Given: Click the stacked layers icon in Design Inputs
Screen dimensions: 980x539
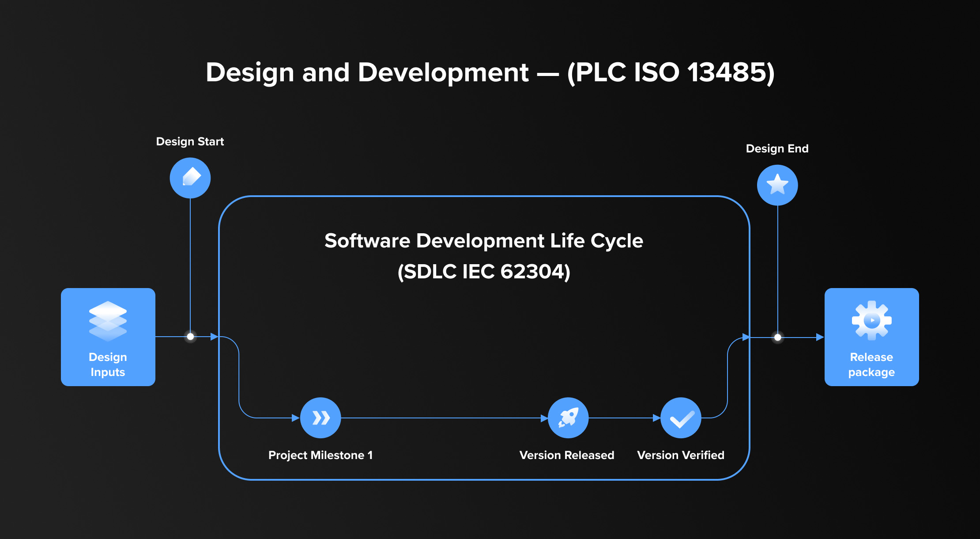Looking at the screenshot, I should (108, 321).
